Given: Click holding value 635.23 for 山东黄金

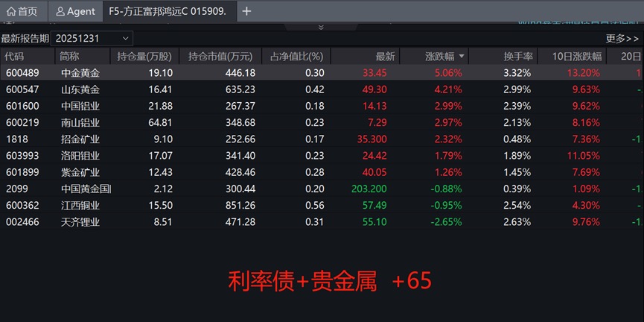Looking at the screenshot, I should [240, 89].
